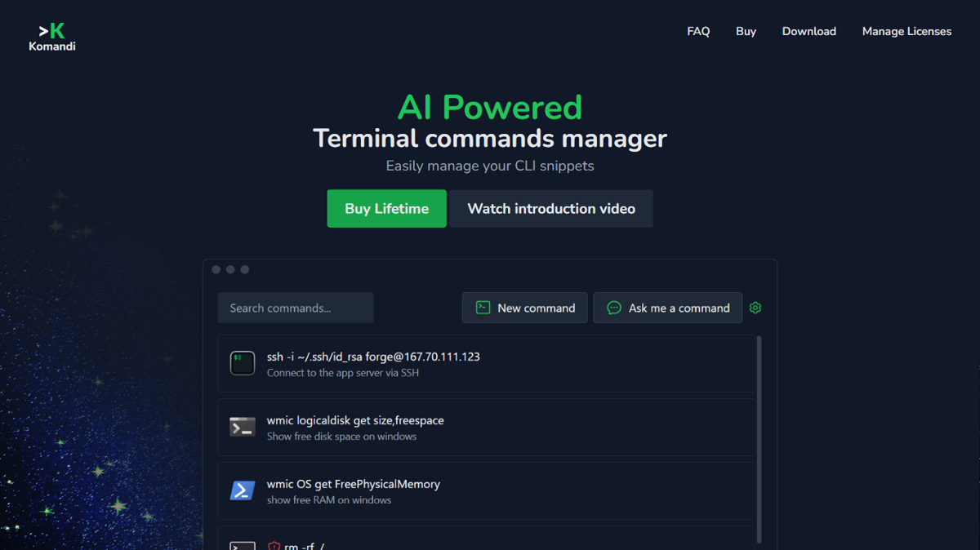Click the terminal icon in New command
Viewport: 980px width, 550px height.
tap(483, 308)
